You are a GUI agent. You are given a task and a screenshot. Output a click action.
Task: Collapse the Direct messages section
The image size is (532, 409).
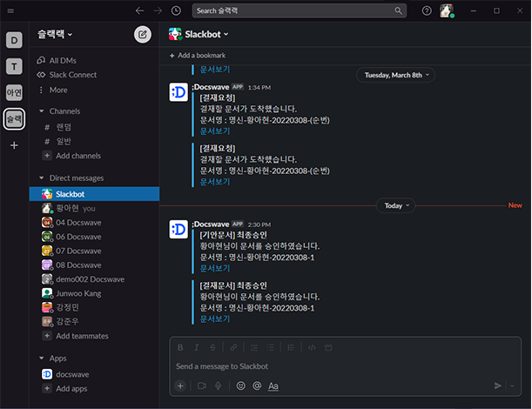coord(42,178)
